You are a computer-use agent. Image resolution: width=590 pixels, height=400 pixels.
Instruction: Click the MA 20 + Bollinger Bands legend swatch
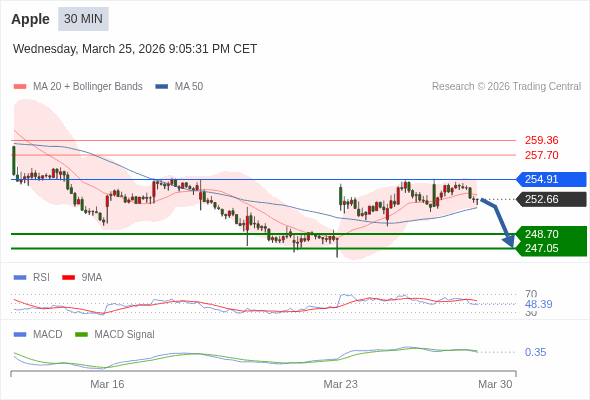[20, 87]
